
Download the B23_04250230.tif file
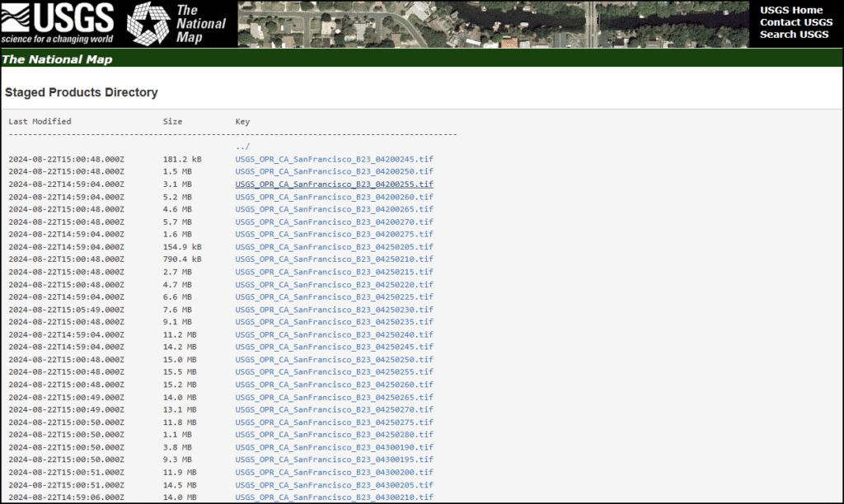click(x=334, y=310)
